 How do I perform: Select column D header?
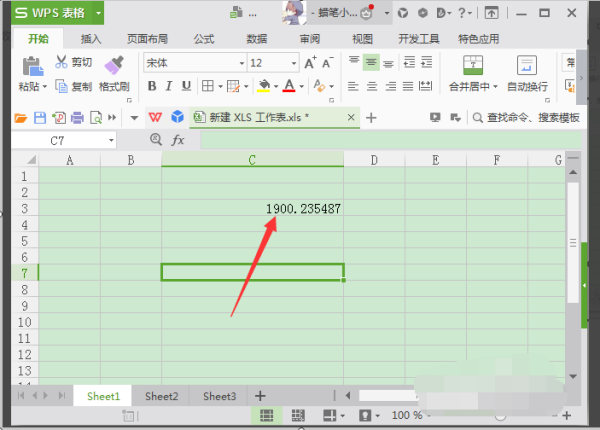(374, 160)
